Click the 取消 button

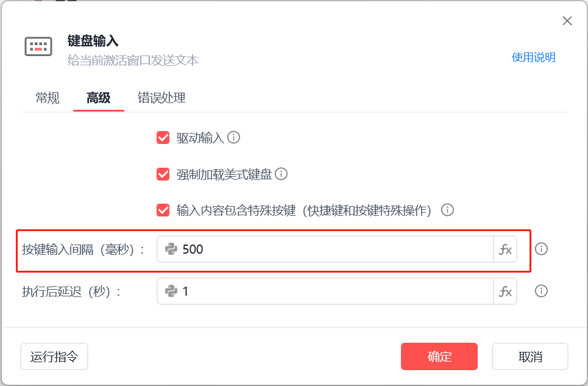pos(530,357)
